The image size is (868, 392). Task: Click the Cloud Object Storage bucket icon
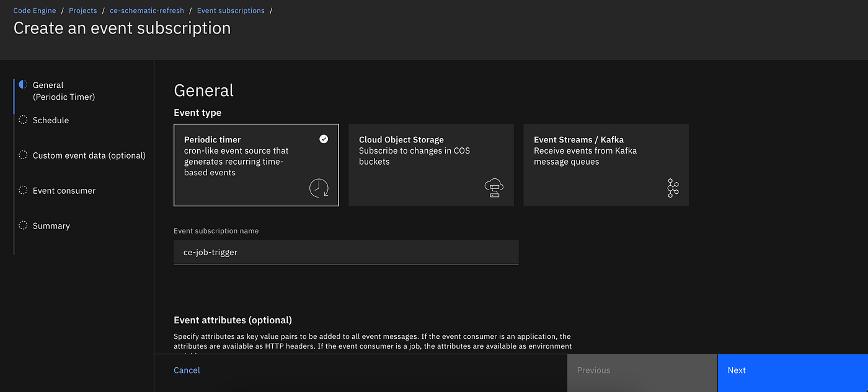(x=494, y=188)
